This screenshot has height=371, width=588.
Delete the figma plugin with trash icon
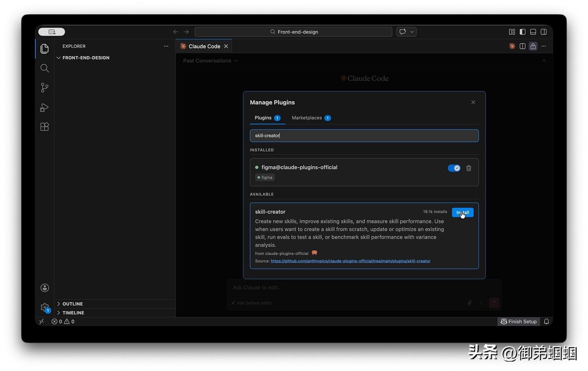click(x=469, y=168)
